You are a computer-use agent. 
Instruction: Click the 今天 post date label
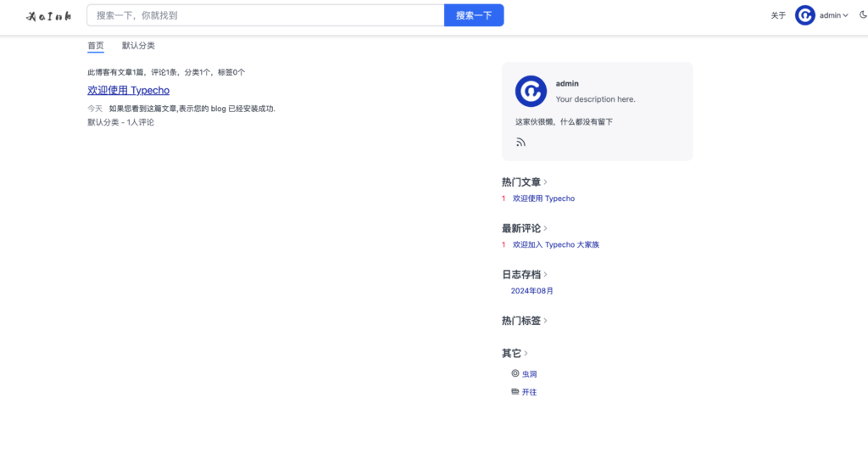tap(95, 109)
